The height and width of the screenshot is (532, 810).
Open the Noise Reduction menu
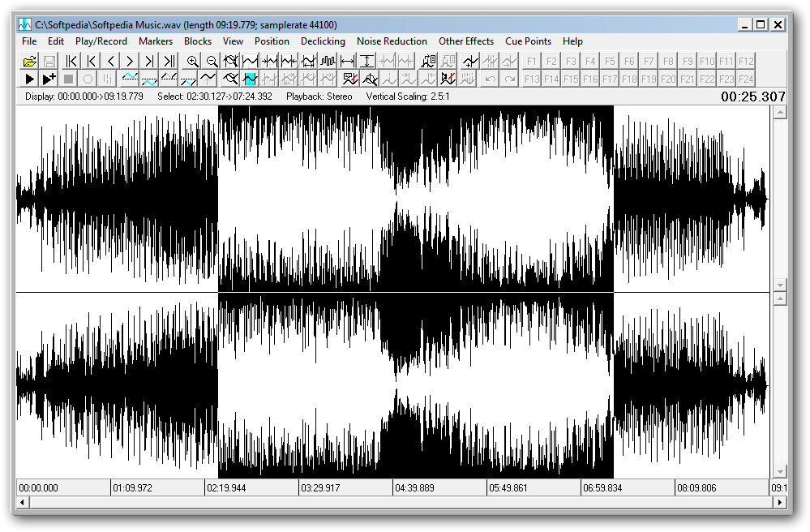click(392, 41)
